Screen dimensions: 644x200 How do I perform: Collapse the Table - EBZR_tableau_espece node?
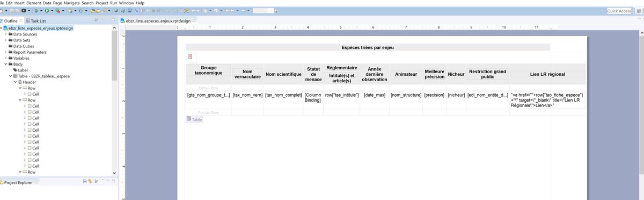coord(10,76)
